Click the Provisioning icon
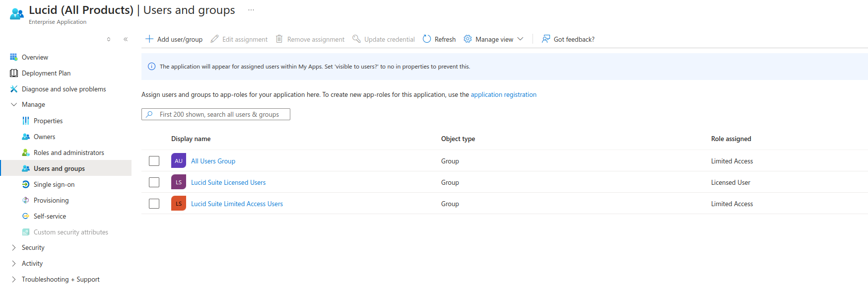Viewport: 868px width, 305px height. pyautogui.click(x=26, y=200)
